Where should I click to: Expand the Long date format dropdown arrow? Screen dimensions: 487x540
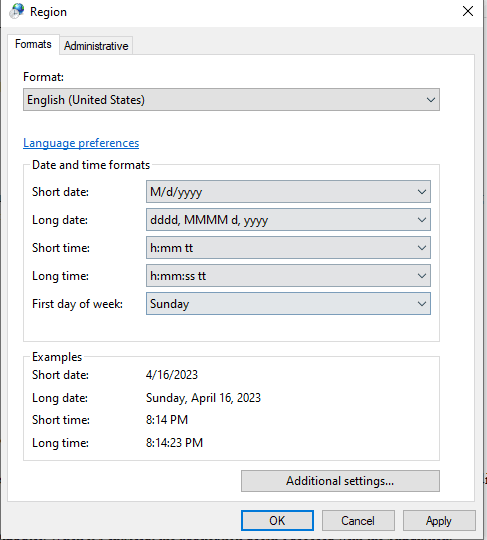click(422, 220)
